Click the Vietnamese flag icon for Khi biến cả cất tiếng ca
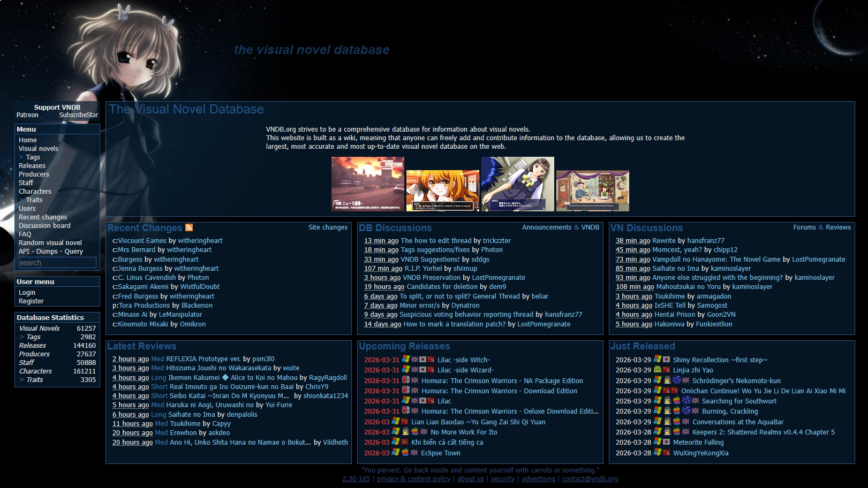The image size is (868, 488). pyautogui.click(x=404, y=442)
